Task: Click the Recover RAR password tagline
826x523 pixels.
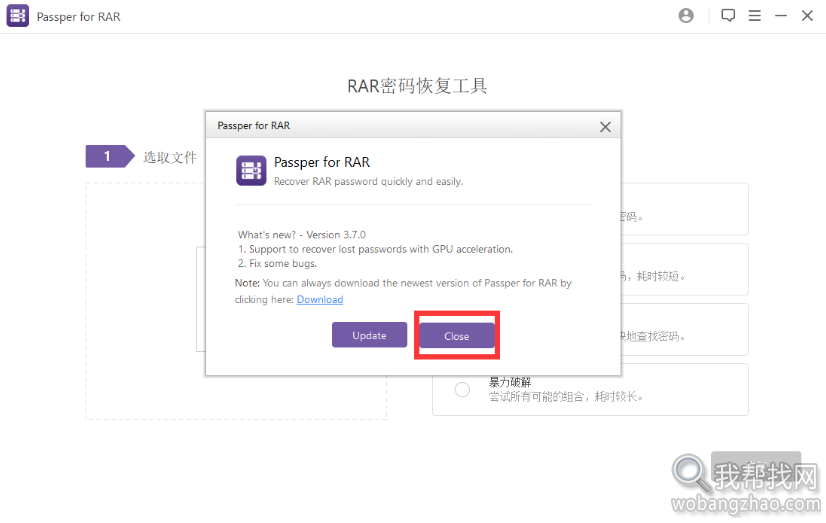Action: [x=368, y=182]
